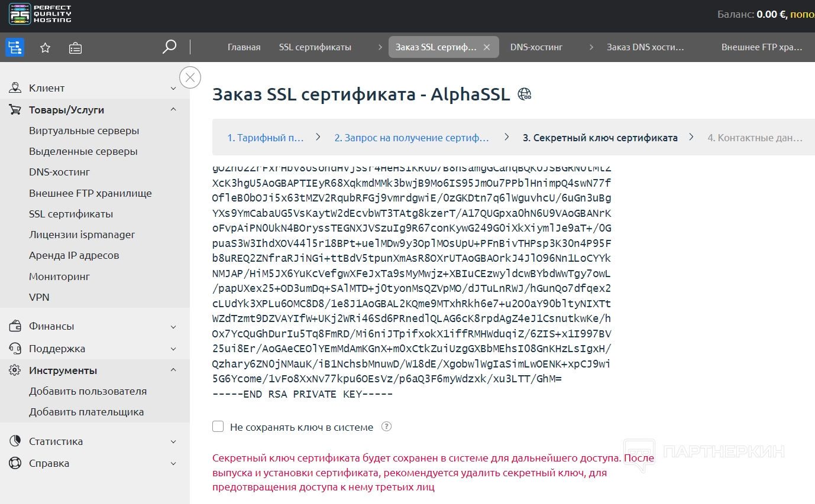The height and width of the screenshot is (504, 815).
Task: Expand the Клиент menu section
Action: (173, 89)
